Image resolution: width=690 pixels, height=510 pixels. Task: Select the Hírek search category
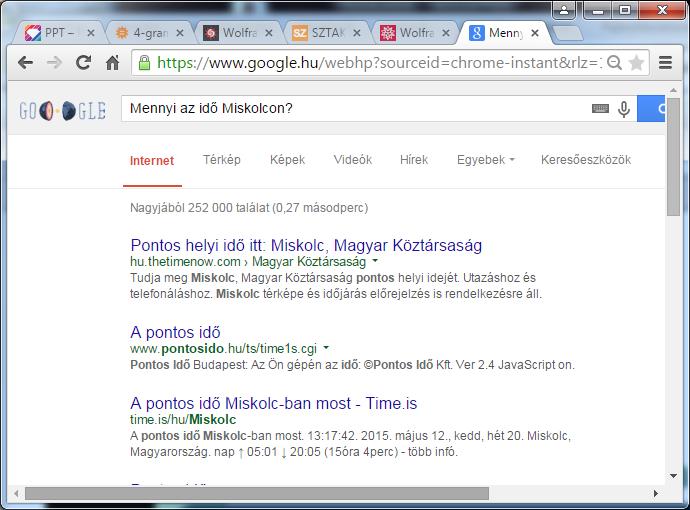414,160
